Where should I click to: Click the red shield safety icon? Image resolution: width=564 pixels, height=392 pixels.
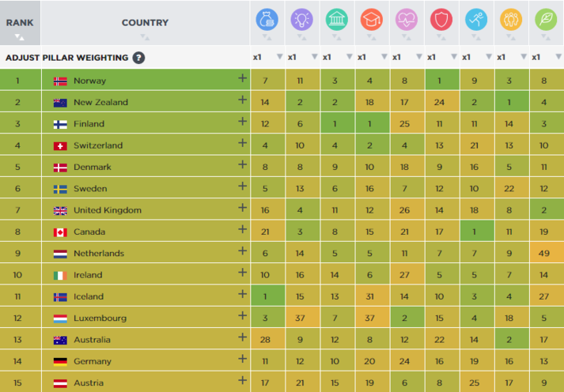(441, 19)
